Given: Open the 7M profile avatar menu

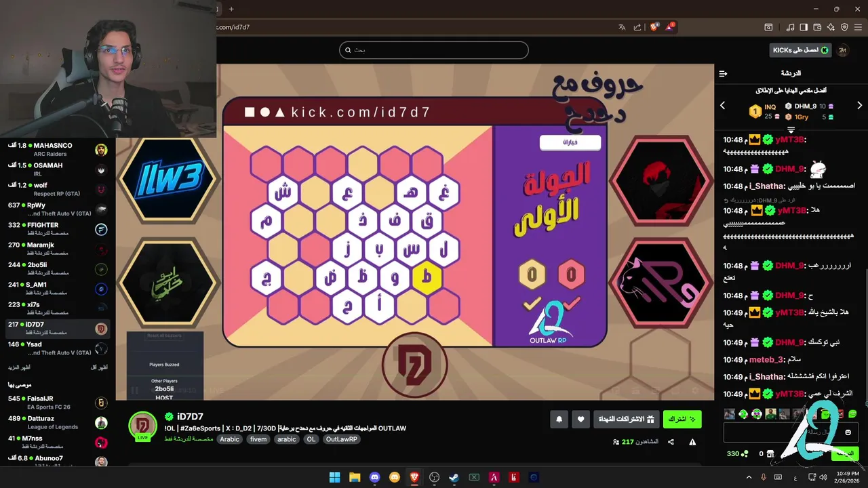Looking at the screenshot, I should click(843, 50).
